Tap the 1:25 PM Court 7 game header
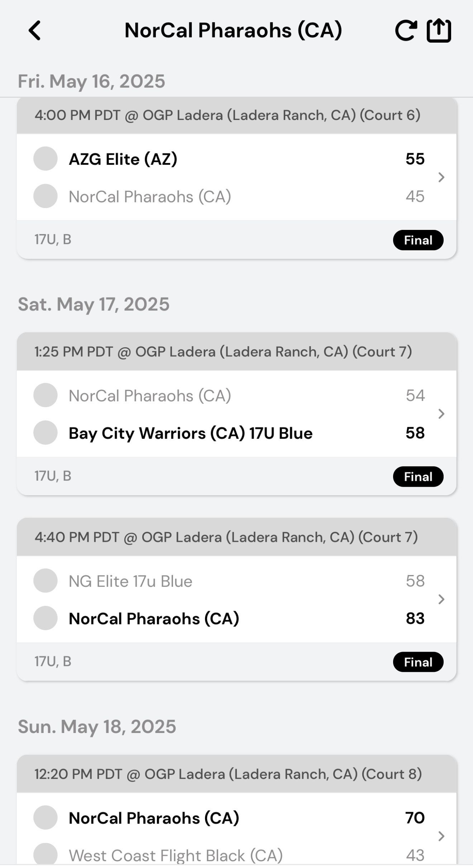 223,352
